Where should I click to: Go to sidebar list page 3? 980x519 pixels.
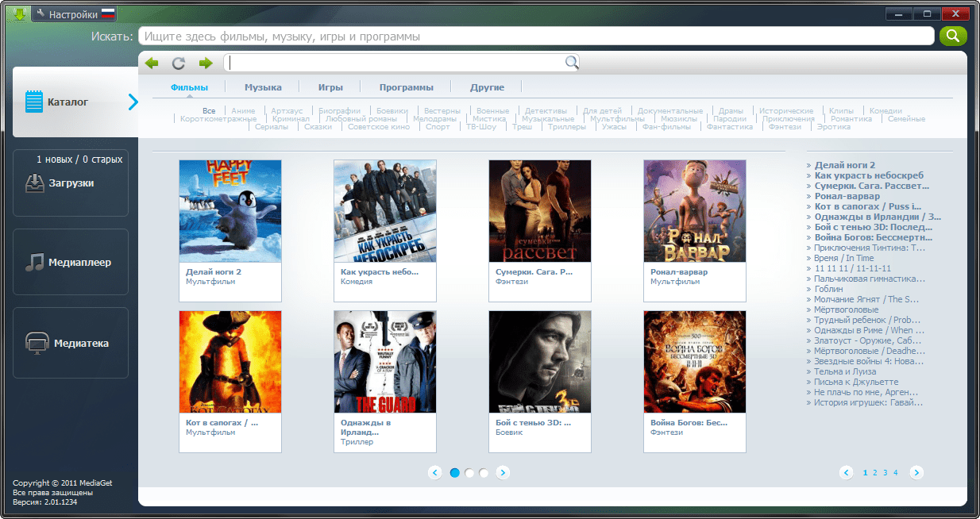[885, 473]
